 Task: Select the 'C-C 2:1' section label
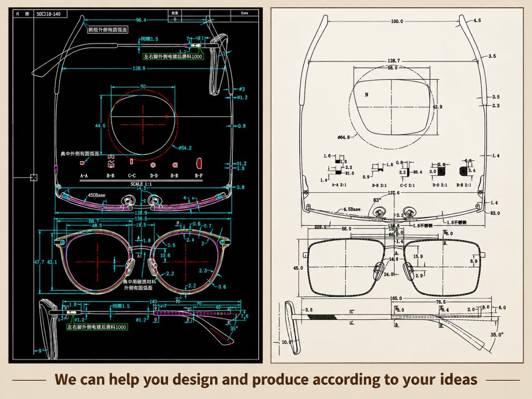407,185
